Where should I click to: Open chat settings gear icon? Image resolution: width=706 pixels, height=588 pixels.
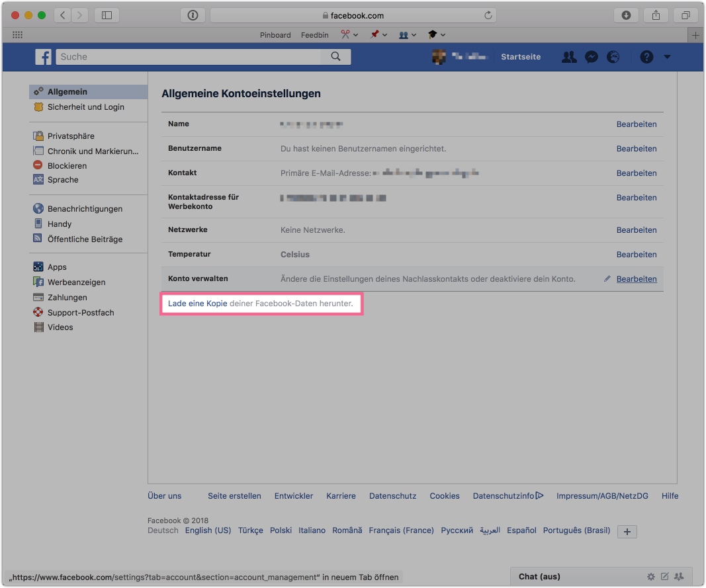(x=651, y=577)
